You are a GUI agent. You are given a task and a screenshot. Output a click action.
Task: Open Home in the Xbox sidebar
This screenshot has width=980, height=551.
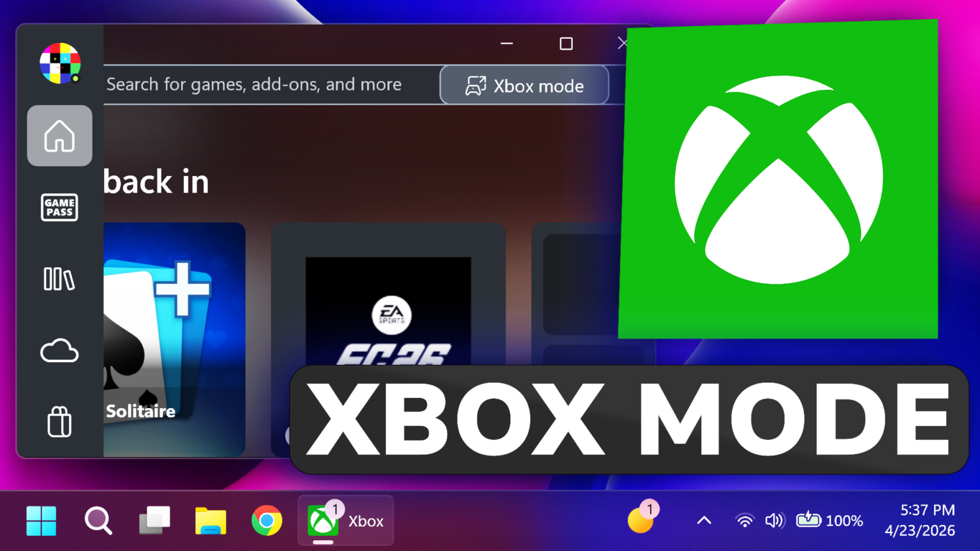click(x=59, y=135)
